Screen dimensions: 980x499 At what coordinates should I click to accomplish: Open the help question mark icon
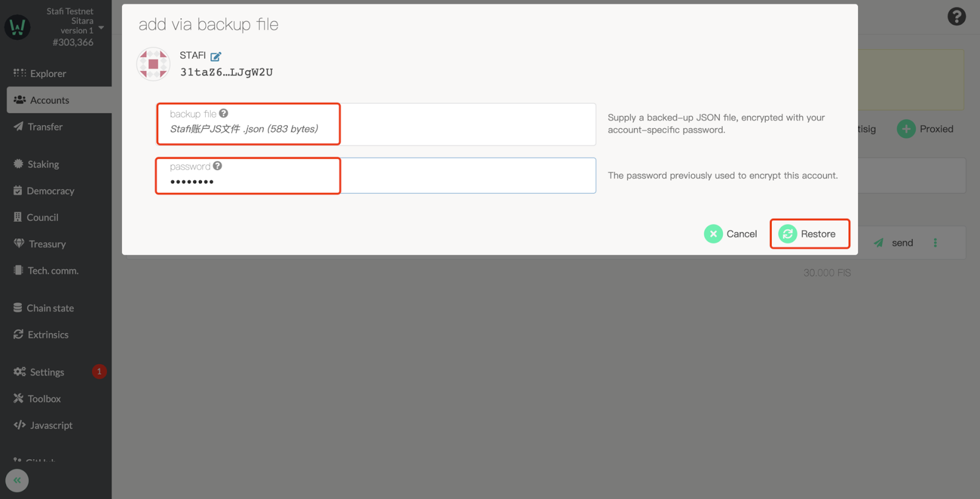[x=957, y=17]
